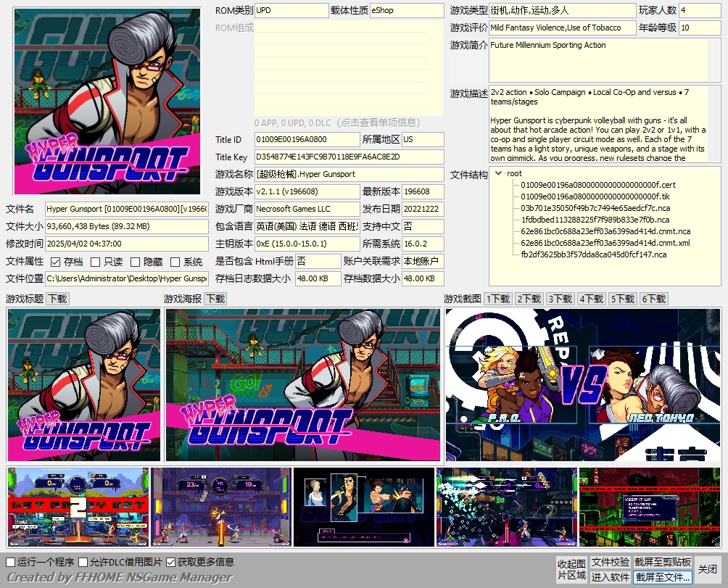Click 下载 button next to 游戏标题
Screen dimensions: 728x588
(x=57, y=299)
